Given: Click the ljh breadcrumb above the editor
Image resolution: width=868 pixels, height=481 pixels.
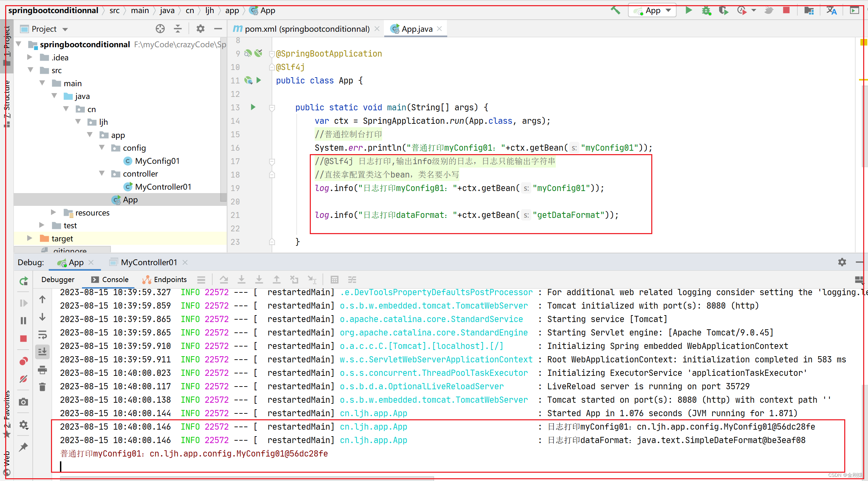Looking at the screenshot, I should pyautogui.click(x=210, y=10).
